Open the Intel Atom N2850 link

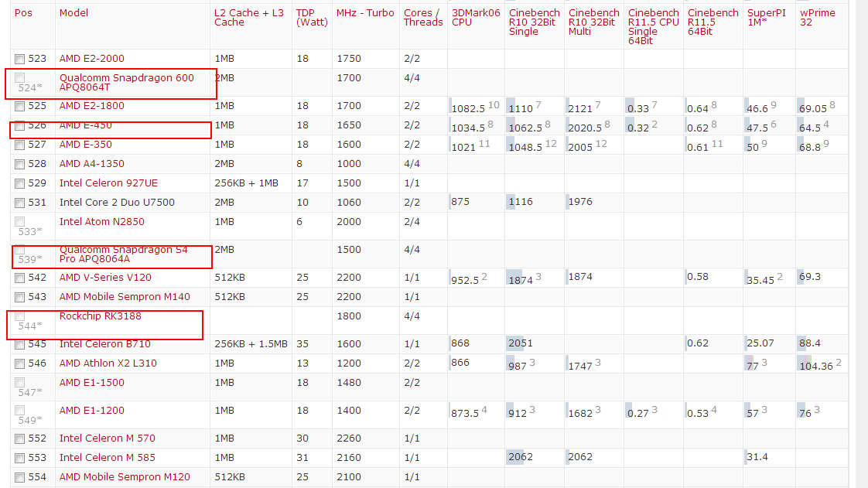(102, 222)
